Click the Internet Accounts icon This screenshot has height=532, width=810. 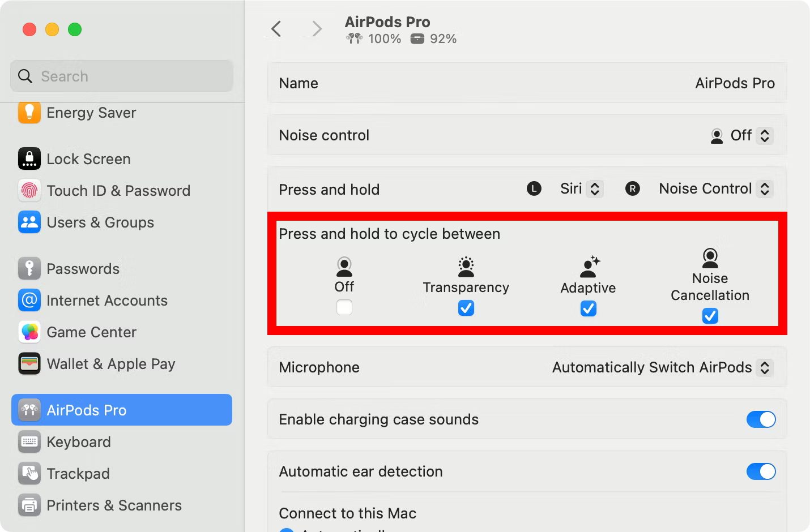pos(29,301)
